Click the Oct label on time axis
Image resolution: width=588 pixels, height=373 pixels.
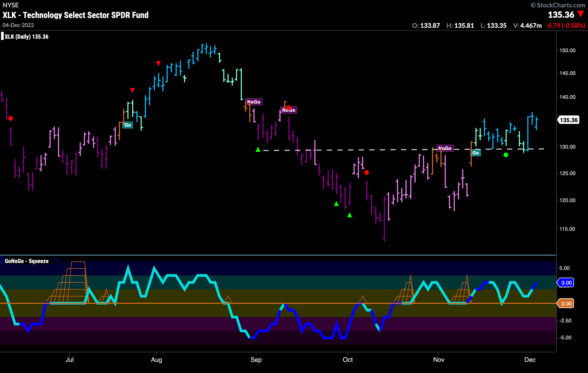tap(348, 360)
